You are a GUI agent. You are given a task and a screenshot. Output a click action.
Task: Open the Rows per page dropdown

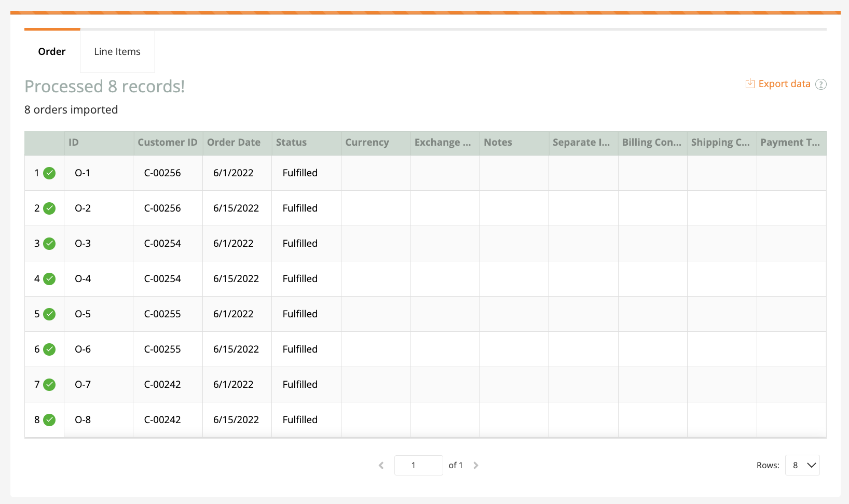pyautogui.click(x=802, y=465)
